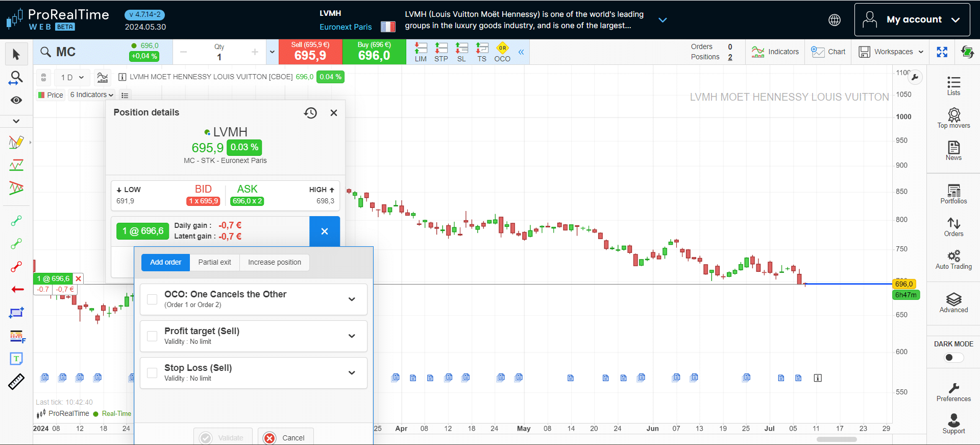
Task: Click the Positions count link 2
Action: 730,57
